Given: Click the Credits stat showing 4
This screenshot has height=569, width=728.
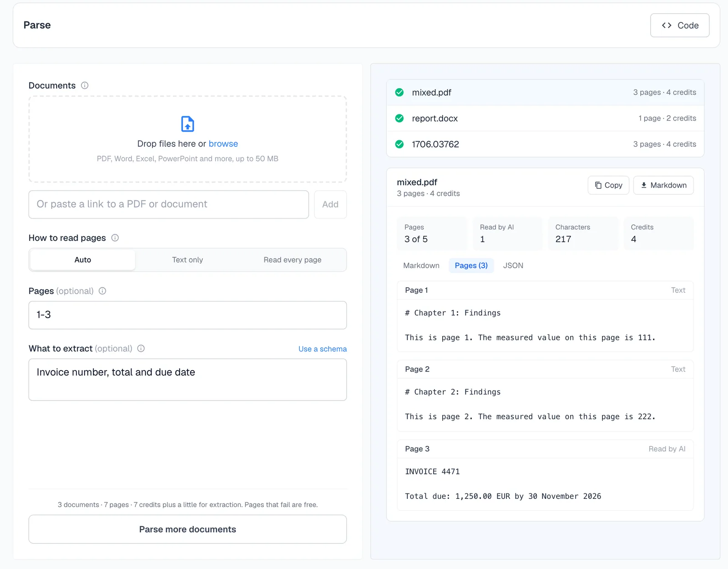Looking at the screenshot, I should 658,234.
